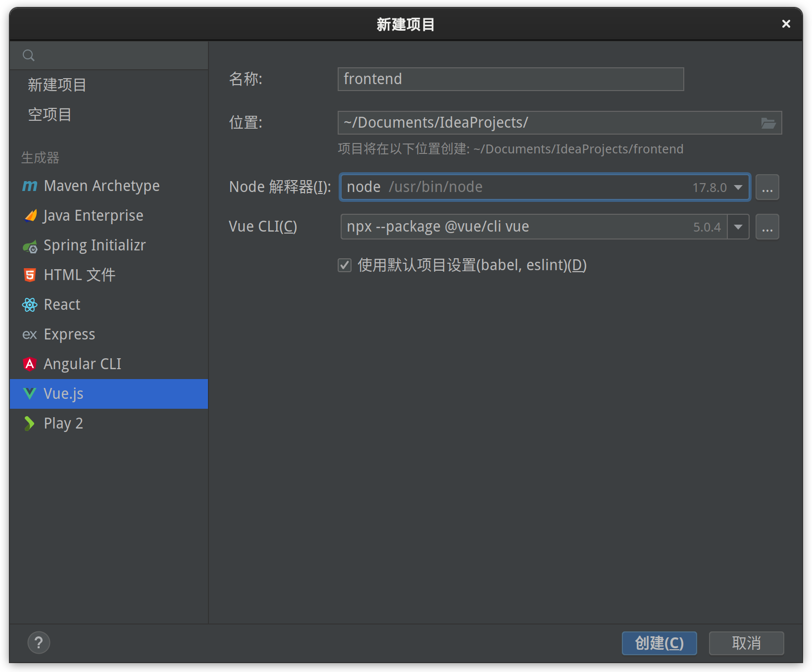Expand the Vue CLI dropdown arrow
Image resolution: width=812 pixels, height=672 pixels.
click(738, 227)
